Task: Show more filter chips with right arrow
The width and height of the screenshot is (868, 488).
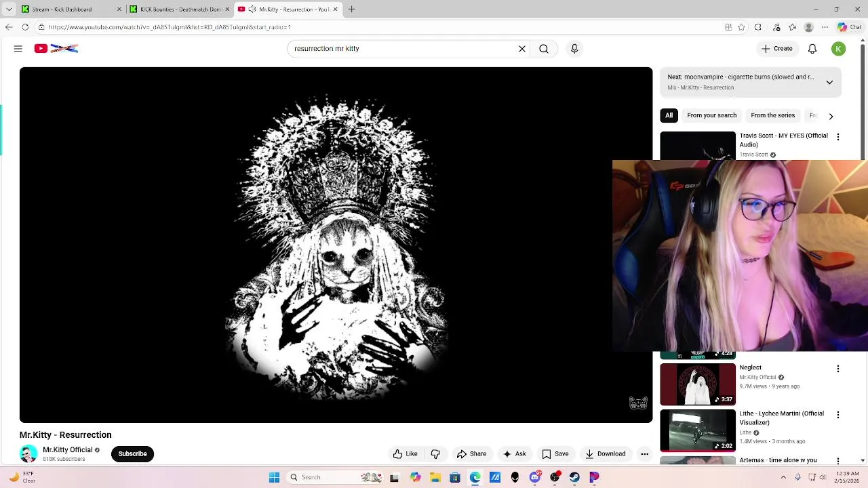Action: tap(831, 116)
